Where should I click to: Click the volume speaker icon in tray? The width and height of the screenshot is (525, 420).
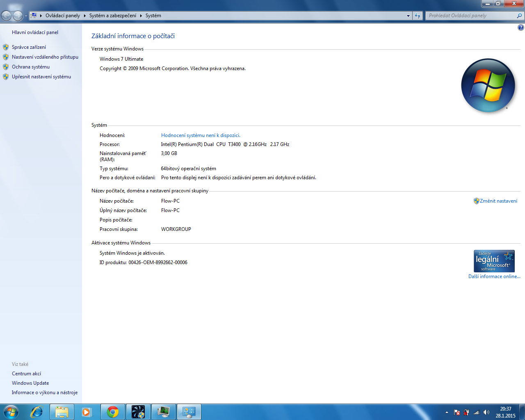486,412
